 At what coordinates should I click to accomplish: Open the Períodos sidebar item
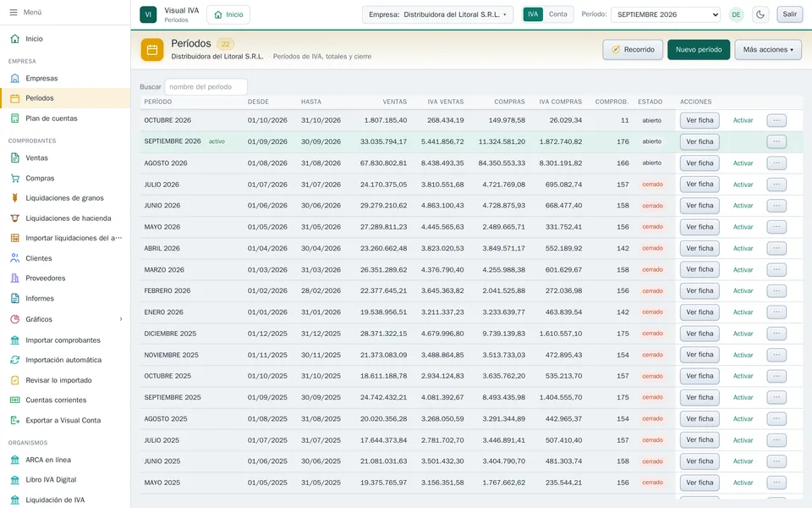[x=65, y=98]
